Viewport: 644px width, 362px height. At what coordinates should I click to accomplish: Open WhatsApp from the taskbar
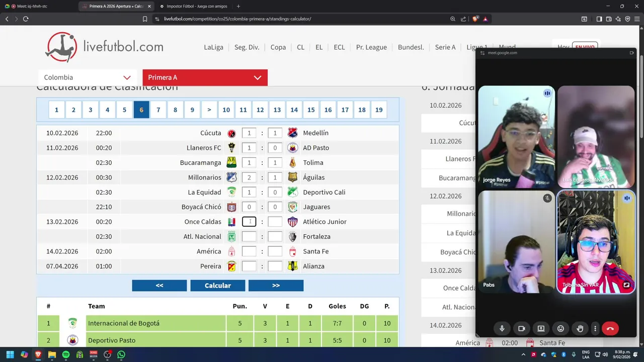(x=121, y=354)
